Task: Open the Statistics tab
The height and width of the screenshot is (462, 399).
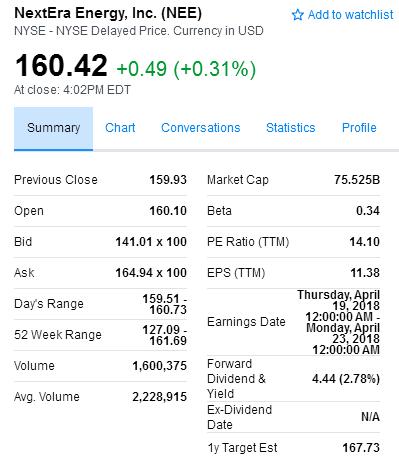Action: point(291,128)
